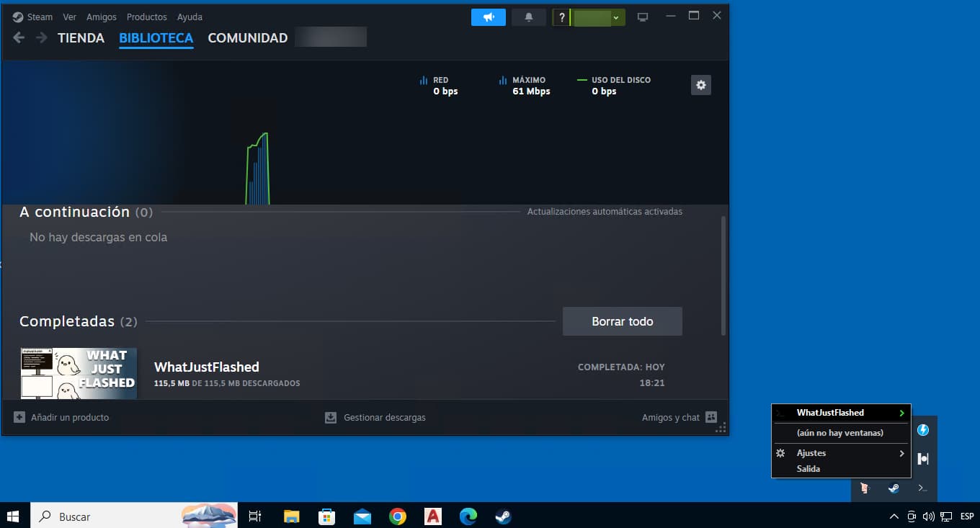The image size is (980, 528).
Task: Expand the Ajustes submenu arrow
Action: click(901, 453)
